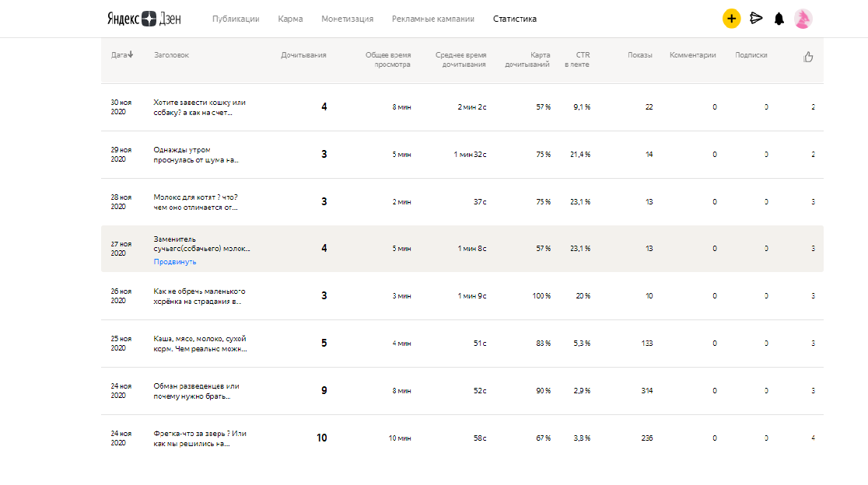Screen dimensions: 868x485
Task: Open article 'Обман разведенцев или почему нужно'
Action: [x=196, y=391]
